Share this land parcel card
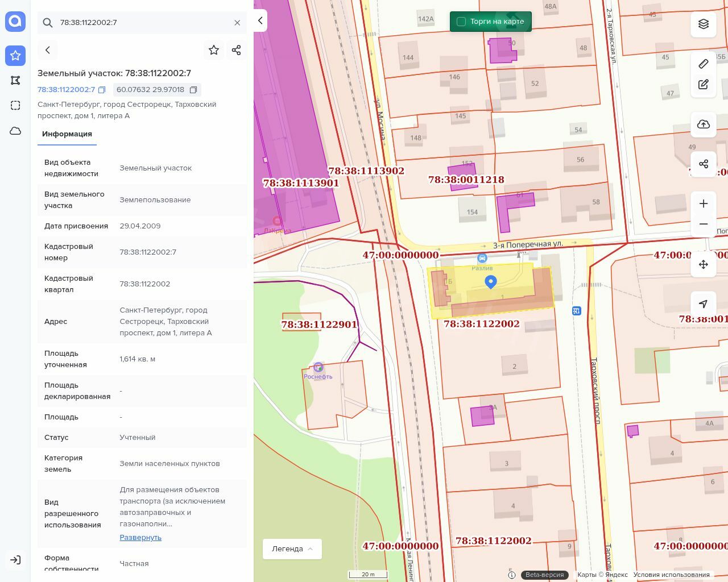Viewport: 728px width, 582px height. coord(237,50)
